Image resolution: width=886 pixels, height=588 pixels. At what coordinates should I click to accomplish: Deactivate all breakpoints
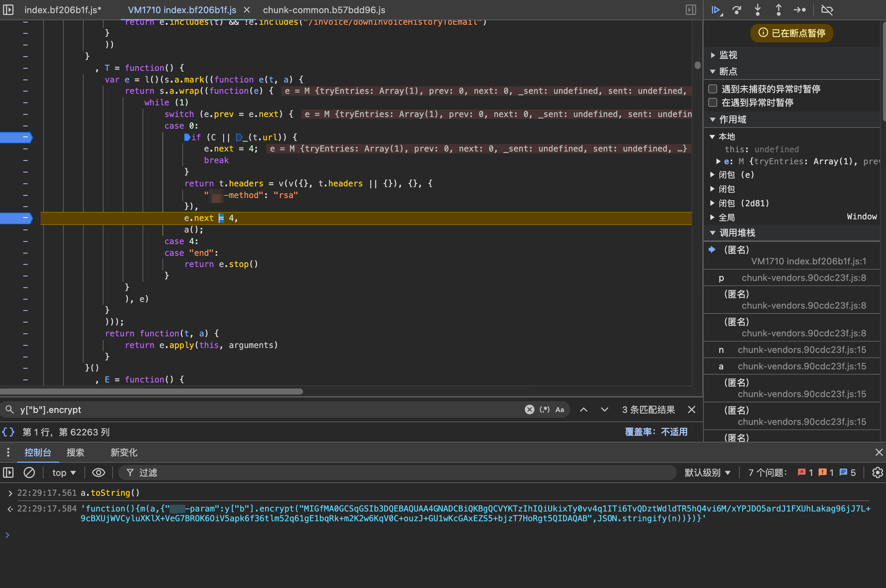coord(827,10)
